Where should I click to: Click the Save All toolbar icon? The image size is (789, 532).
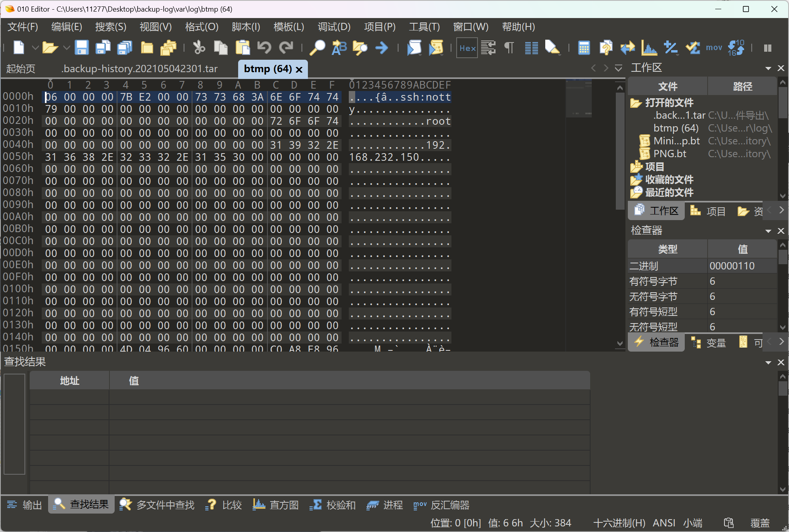click(x=125, y=48)
